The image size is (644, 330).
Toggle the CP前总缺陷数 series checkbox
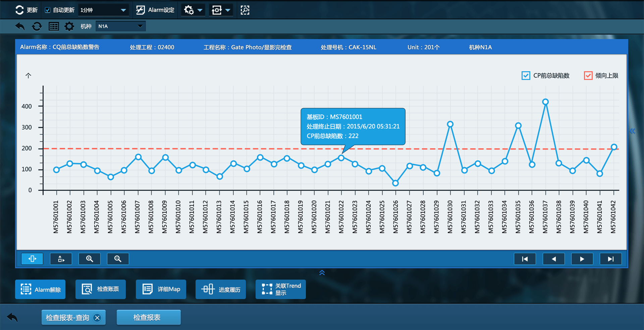[526, 75]
